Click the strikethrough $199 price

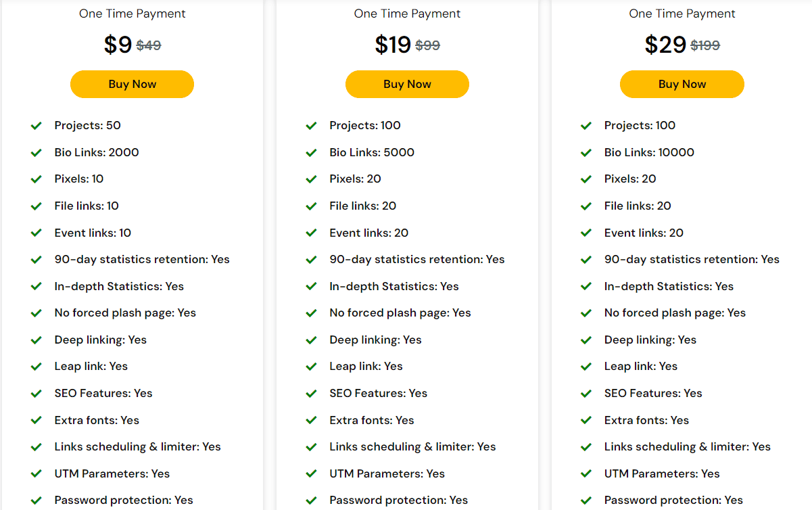pos(704,45)
